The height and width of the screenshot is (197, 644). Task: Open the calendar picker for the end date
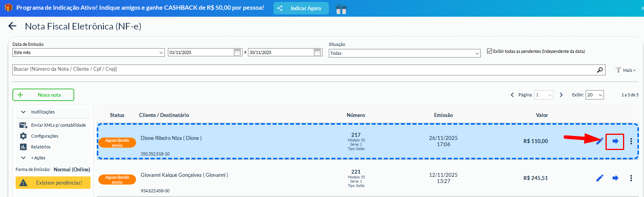click(x=317, y=52)
